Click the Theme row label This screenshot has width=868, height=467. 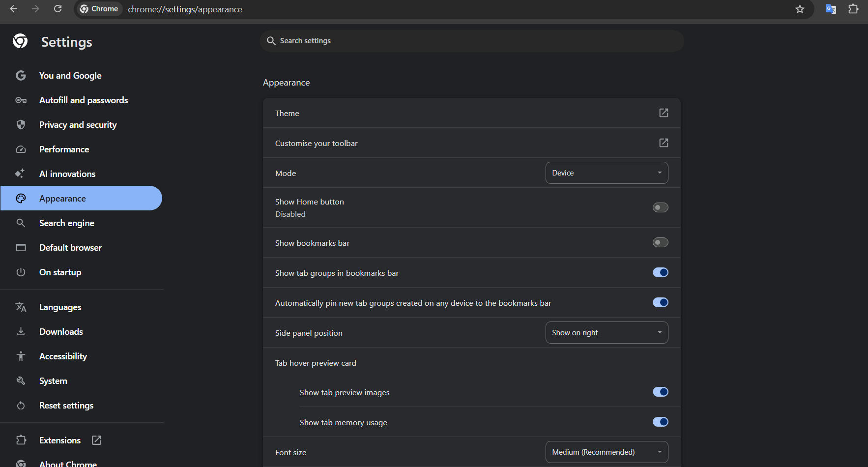(x=287, y=114)
